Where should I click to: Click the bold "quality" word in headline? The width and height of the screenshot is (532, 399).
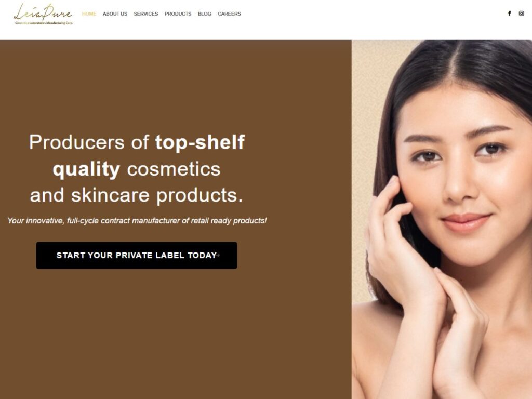coord(87,169)
